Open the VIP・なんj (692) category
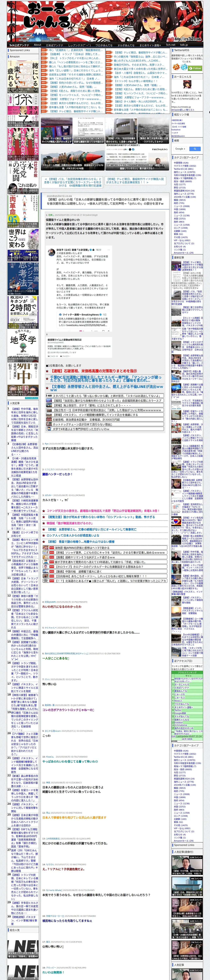 (182, 240)
